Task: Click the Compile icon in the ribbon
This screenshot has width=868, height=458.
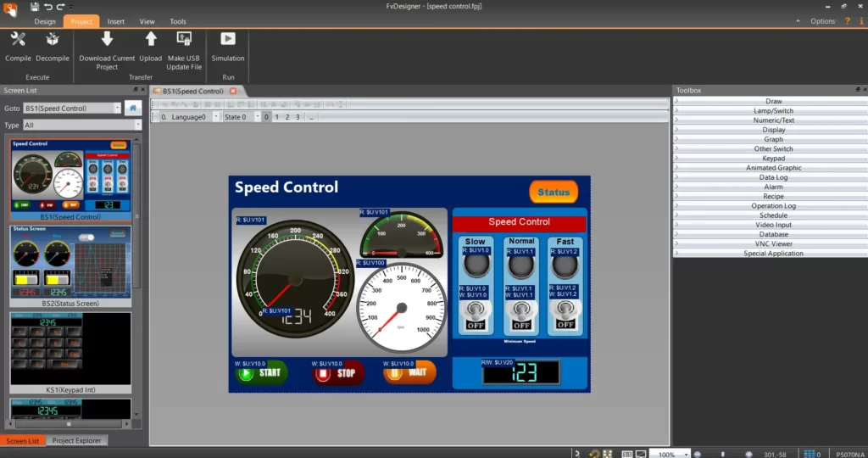Action: point(18,39)
